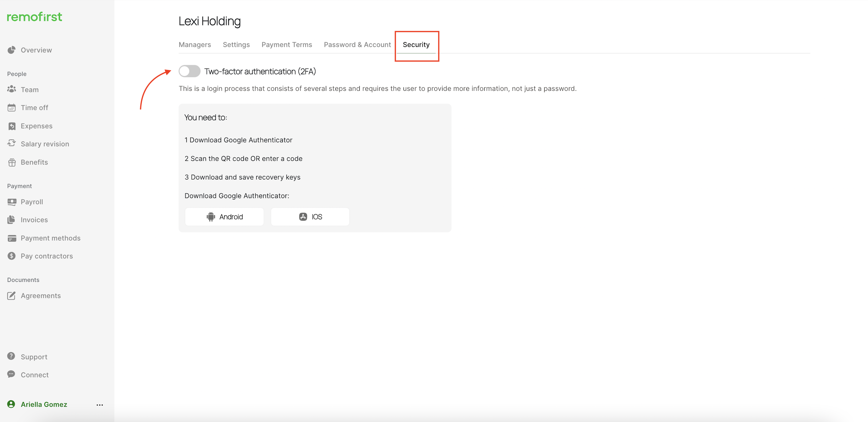The image size is (868, 422).
Task: Click the Invoices documents icon
Action: click(12, 220)
